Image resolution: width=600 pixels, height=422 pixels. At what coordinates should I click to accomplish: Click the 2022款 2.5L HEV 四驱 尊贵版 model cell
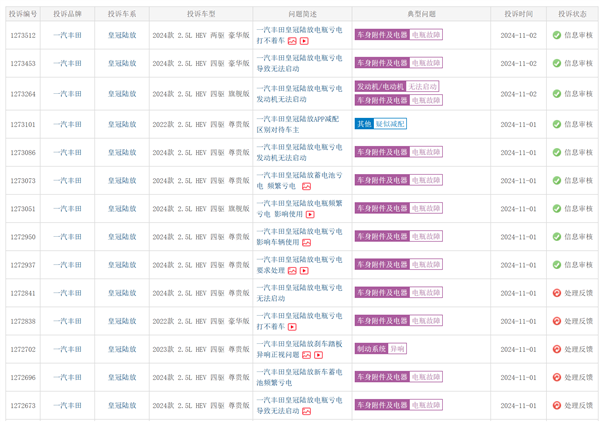201,124
